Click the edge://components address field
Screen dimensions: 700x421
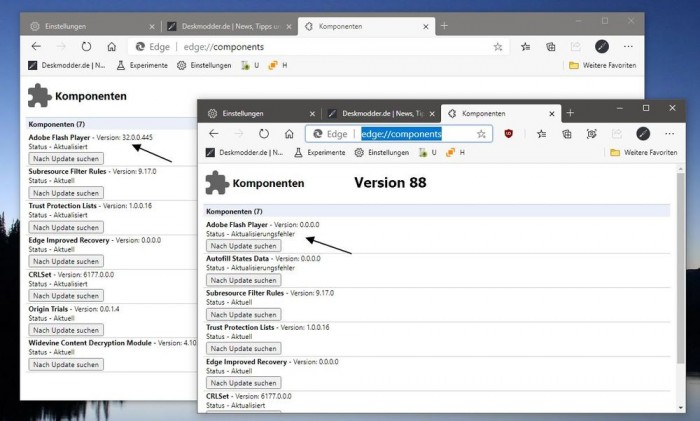pyautogui.click(x=401, y=133)
